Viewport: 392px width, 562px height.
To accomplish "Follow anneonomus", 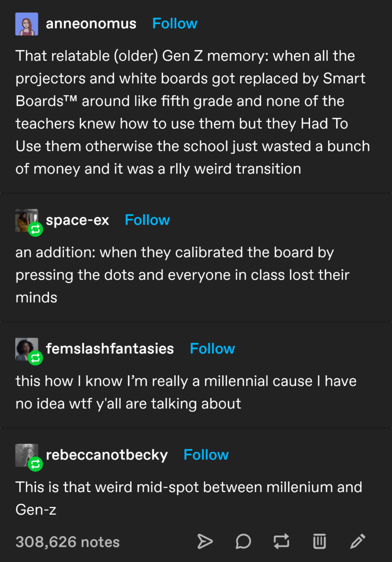I will [x=175, y=24].
